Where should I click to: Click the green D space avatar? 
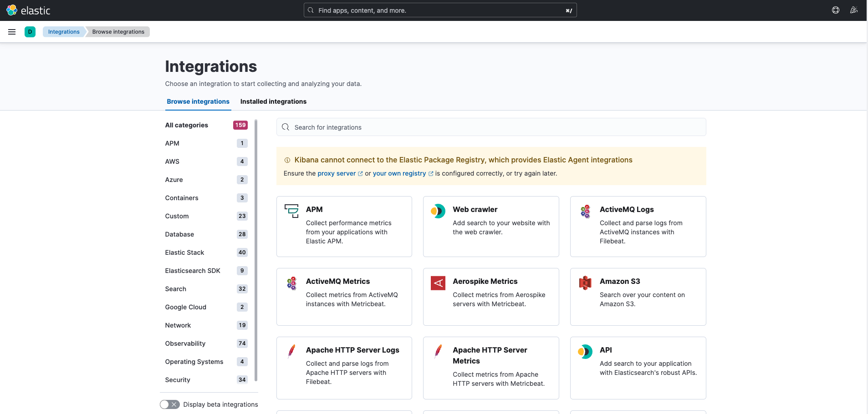click(30, 32)
